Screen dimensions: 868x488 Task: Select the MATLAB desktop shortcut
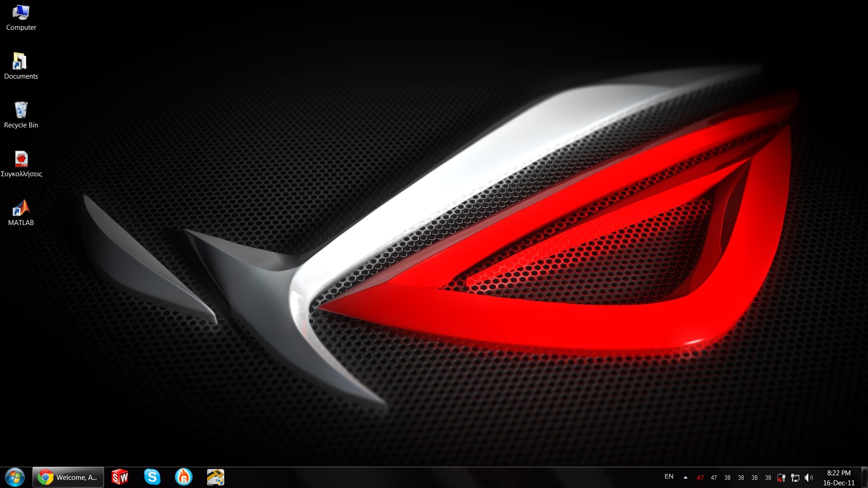tap(21, 208)
